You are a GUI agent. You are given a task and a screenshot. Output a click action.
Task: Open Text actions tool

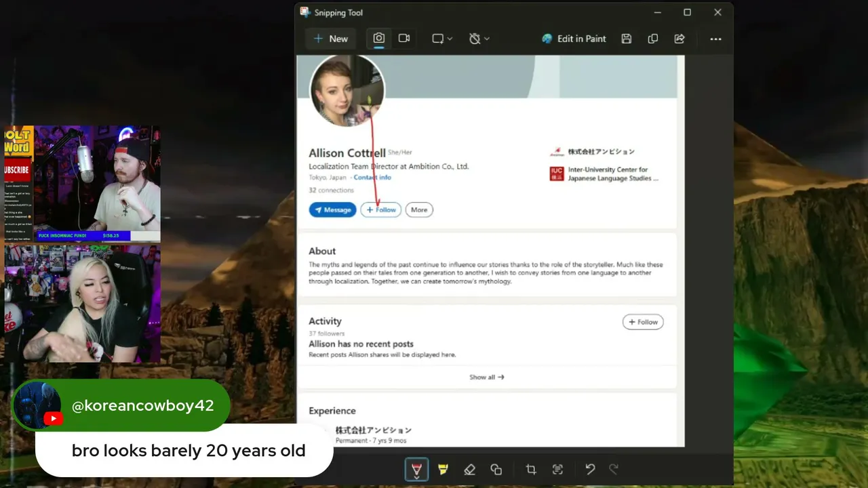[557, 470]
